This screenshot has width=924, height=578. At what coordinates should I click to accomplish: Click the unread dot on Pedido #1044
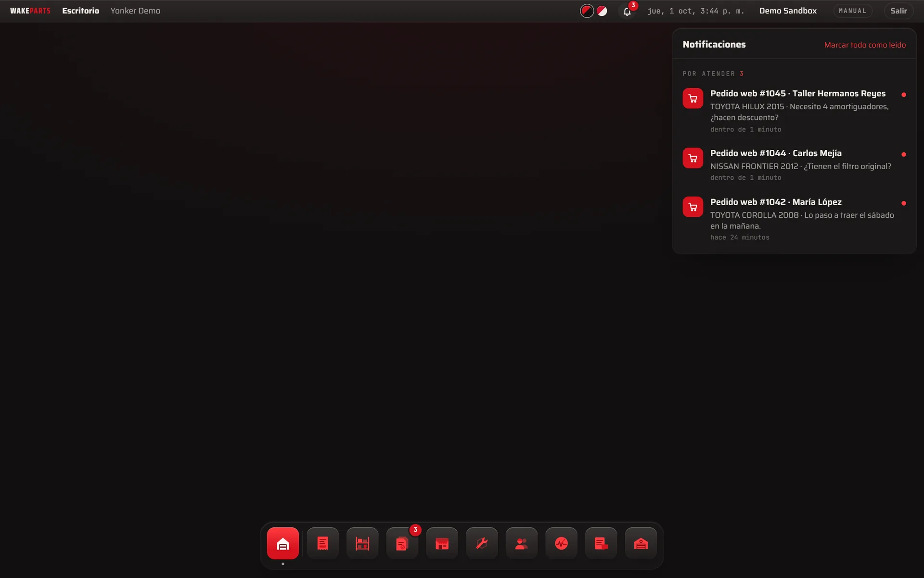(904, 155)
